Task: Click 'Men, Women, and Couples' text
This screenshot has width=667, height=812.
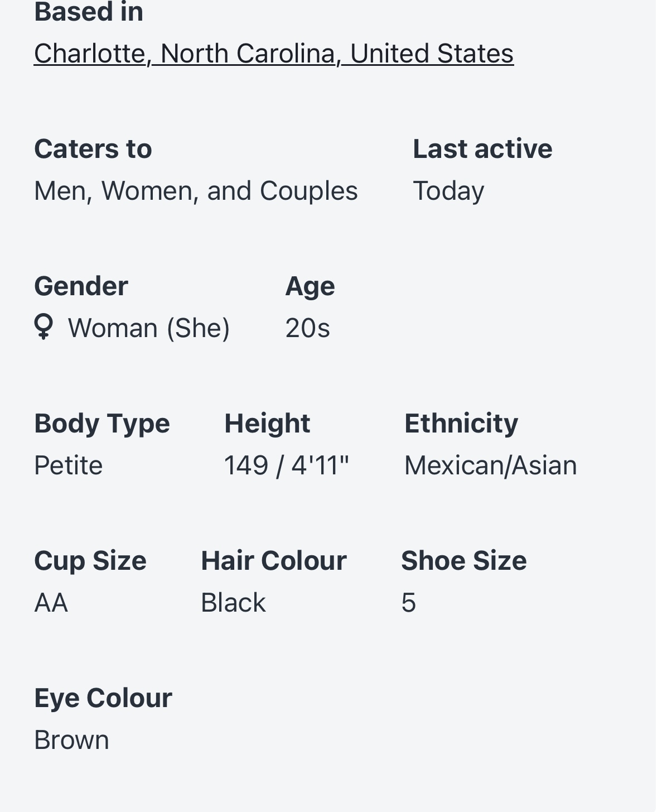Action: [x=196, y=191]
